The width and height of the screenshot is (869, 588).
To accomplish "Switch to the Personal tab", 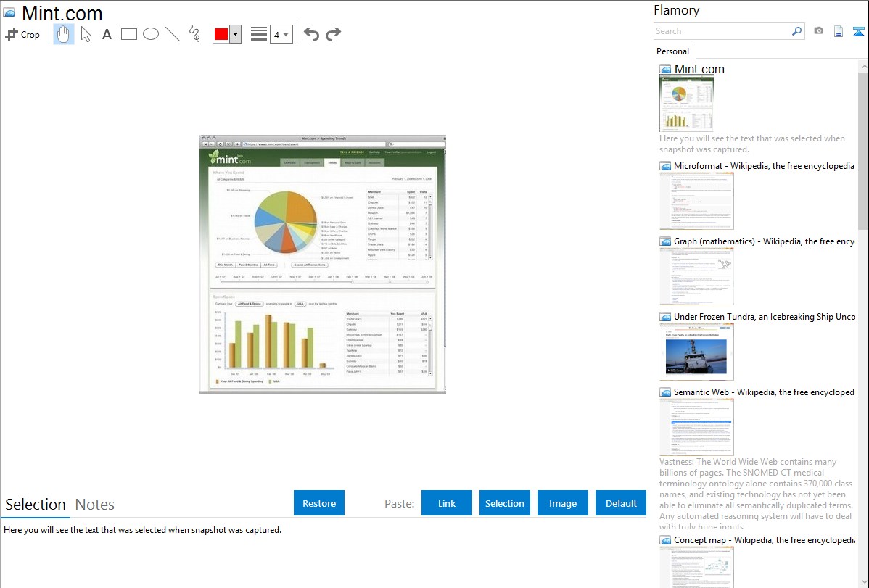I will pyautogui.click(x=673, y=51).
